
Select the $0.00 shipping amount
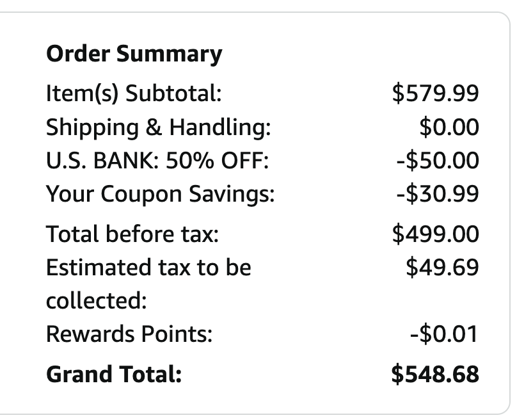pyautogui.click(x=449, y=127)
